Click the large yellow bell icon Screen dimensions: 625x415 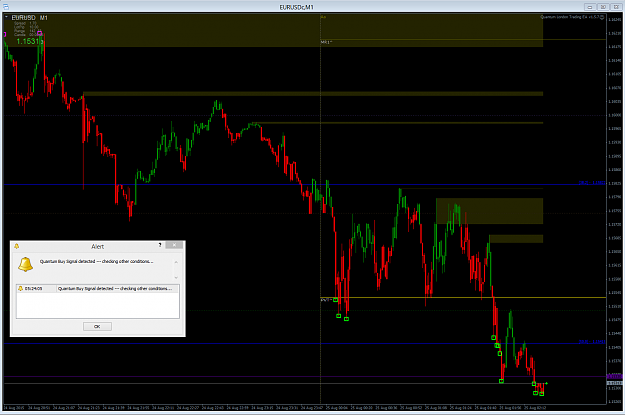point(26,264)
